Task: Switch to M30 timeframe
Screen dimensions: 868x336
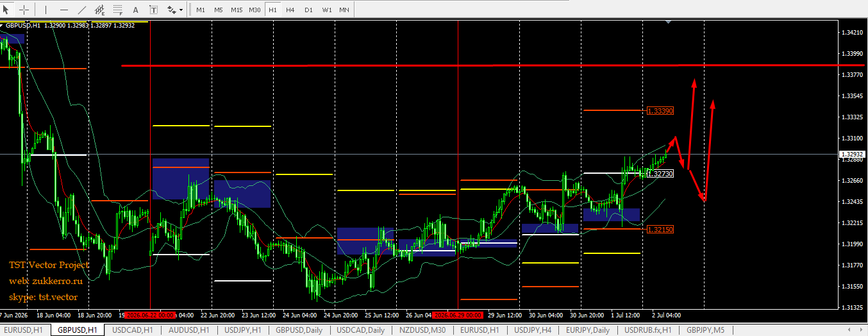Action: coord(255,10)
